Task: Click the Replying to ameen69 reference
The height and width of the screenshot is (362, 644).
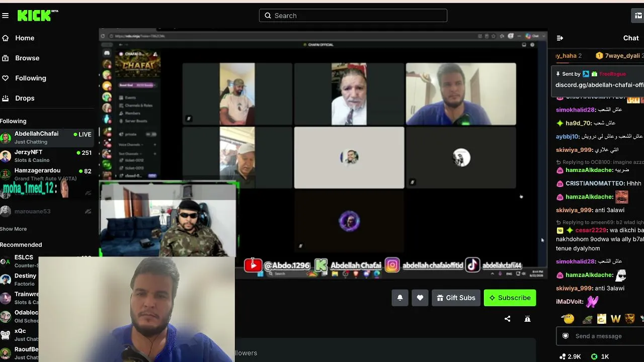Action: pyautogui.click(x=600, y=222)
